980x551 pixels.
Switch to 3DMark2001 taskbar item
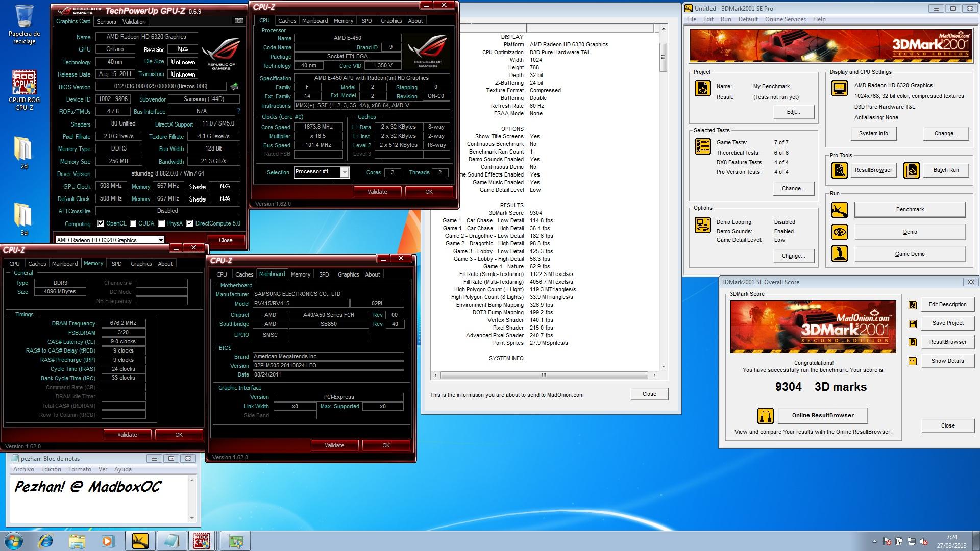point(140,540)
